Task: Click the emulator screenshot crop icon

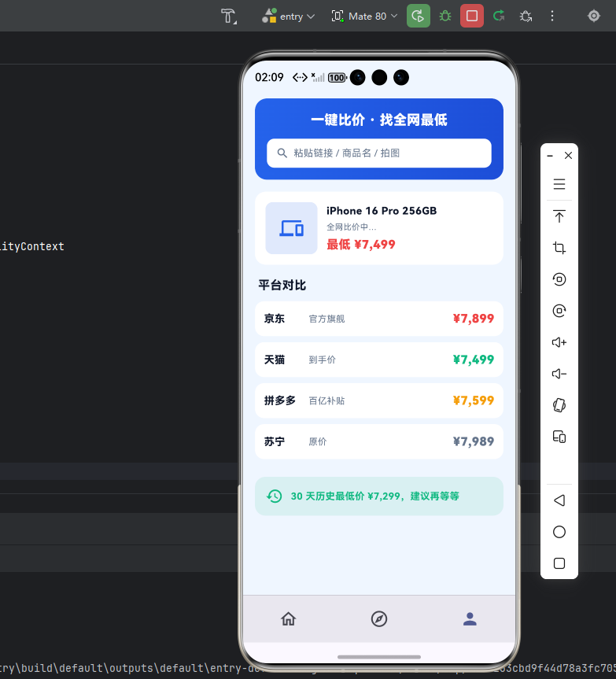Action: [559, 248]
